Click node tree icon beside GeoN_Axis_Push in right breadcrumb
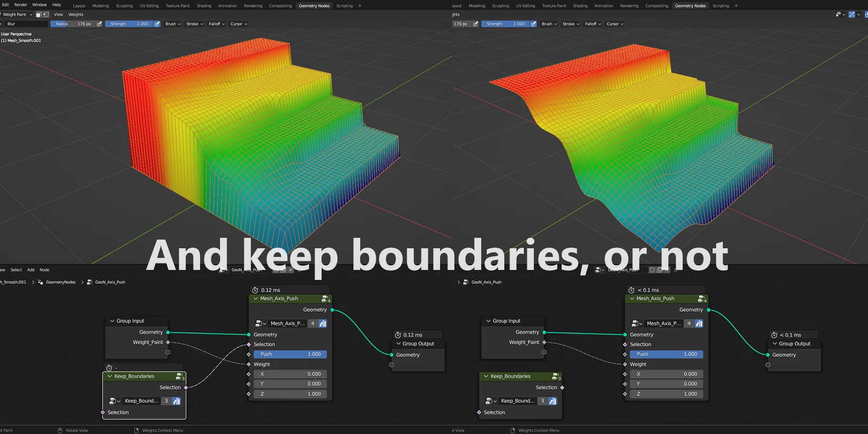This screenshot has width=868, height=434. pyautogui.click(x=466, y=282)
